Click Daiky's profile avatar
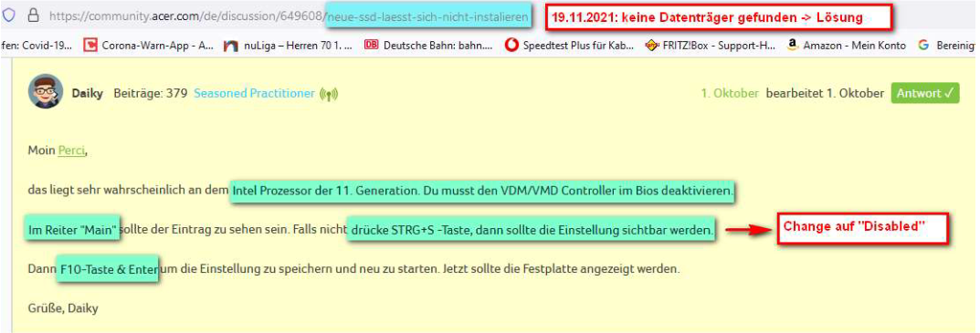 [x=46, y=92]
